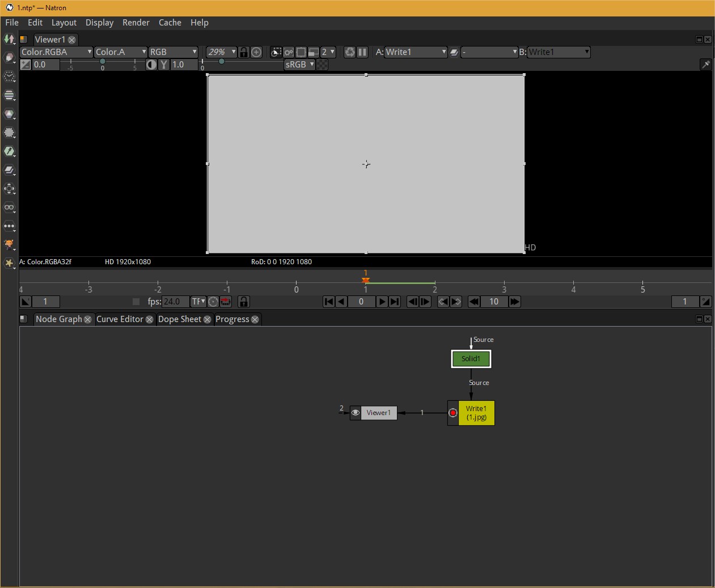This screenshot has height=588, width=715.
Task: Click the viewer settings pin icon
Action: [706, 65]
